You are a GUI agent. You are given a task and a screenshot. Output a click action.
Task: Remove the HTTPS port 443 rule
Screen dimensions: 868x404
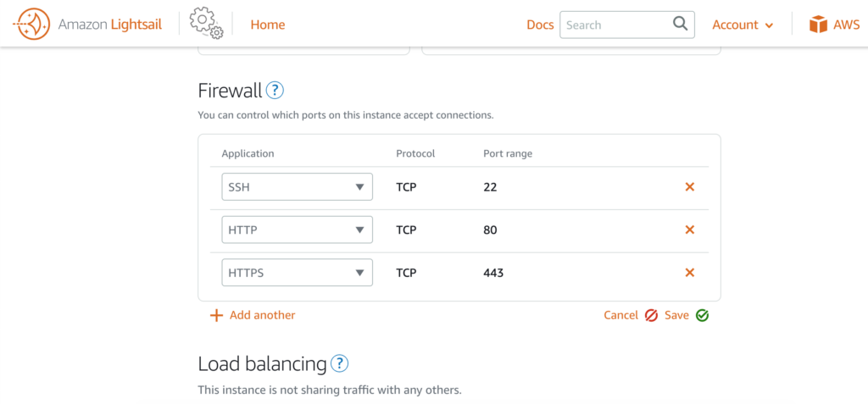pyautogui.click(x=690, y=272)
